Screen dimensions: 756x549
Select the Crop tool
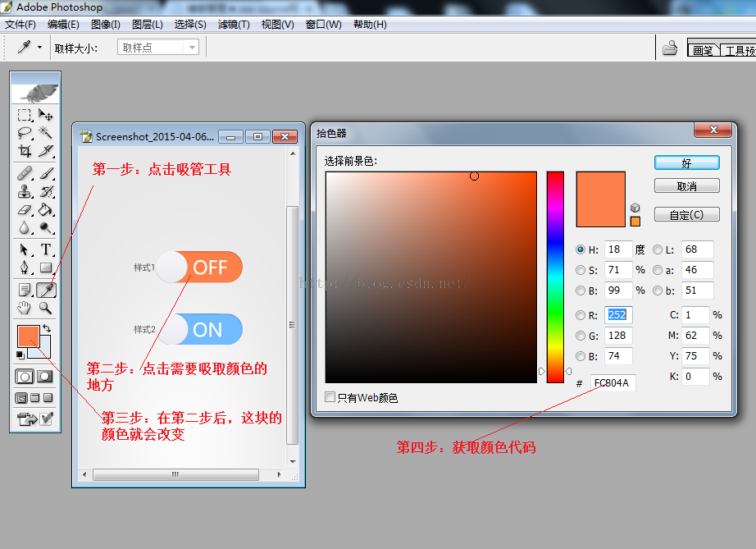tap(25, 151)
